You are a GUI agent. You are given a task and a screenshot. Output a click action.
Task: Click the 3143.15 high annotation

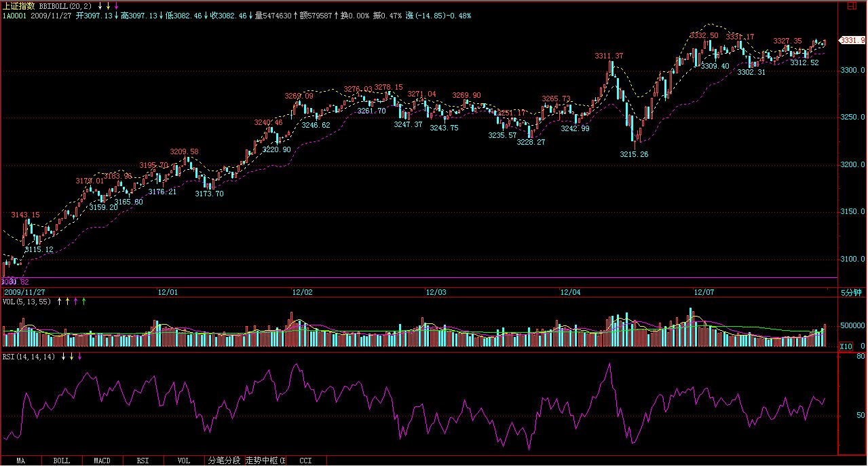point(25,215)
